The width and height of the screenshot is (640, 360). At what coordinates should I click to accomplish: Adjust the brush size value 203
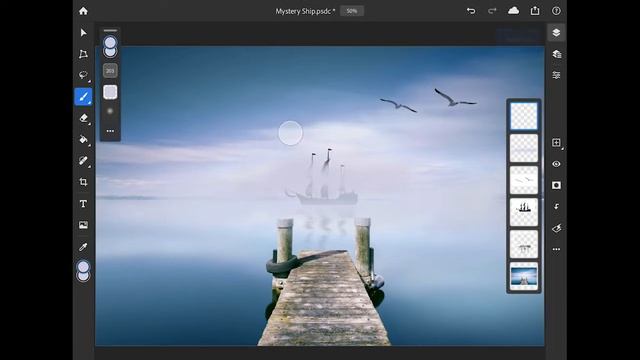110,71
